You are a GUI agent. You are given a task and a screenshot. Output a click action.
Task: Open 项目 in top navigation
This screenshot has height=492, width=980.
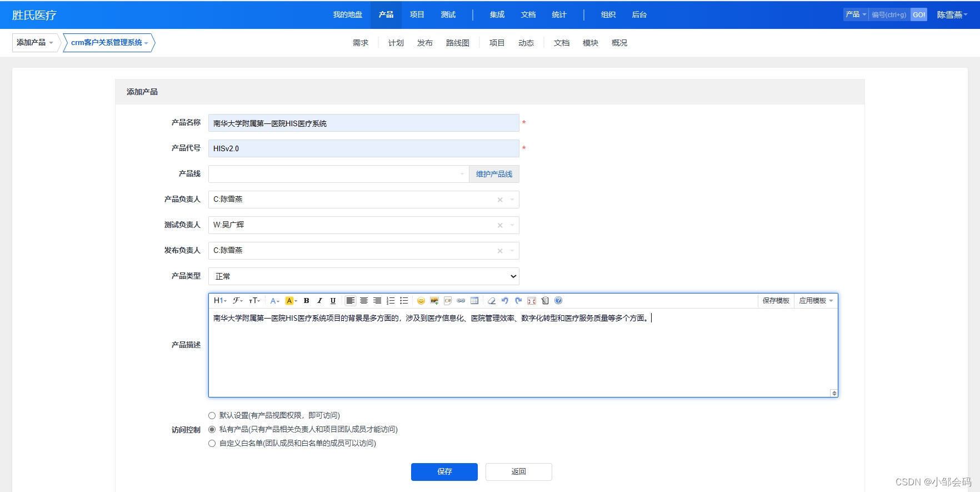click(417, 14)
